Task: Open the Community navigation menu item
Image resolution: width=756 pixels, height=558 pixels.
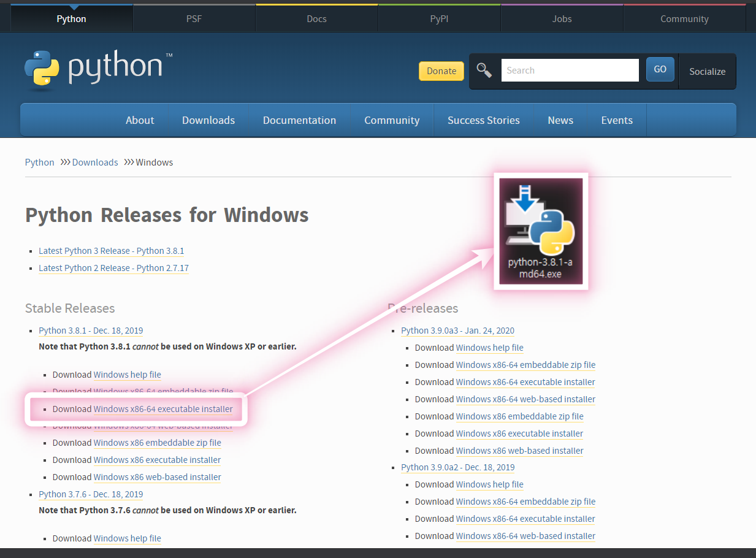Action: [392, 120]
